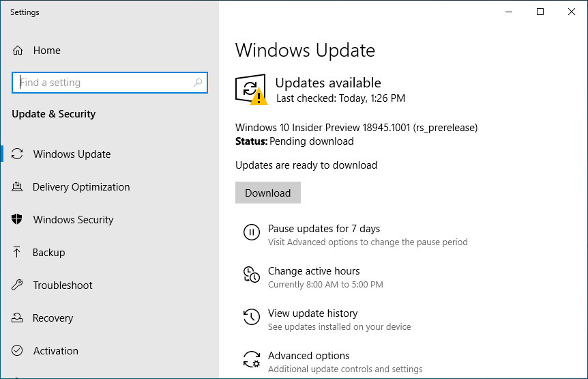
Task: Click the Windows Update sync arrows sidebar icon
Action: pyautogui.click(x=17, y=154)
